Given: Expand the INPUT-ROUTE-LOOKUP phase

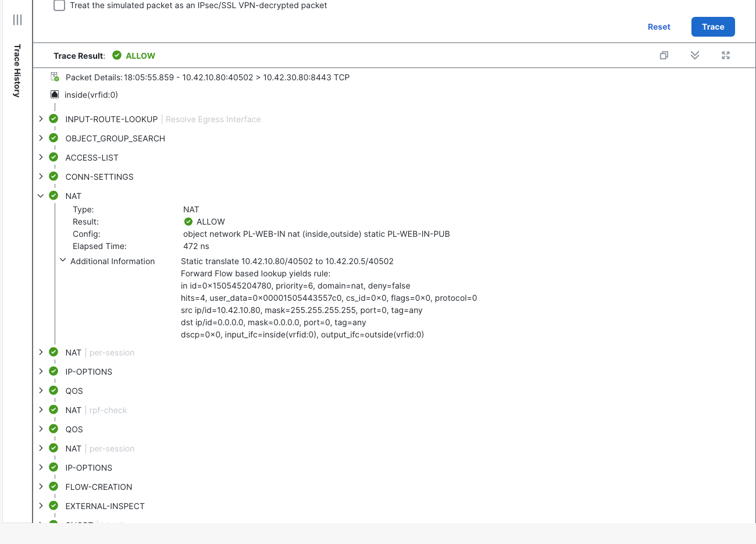Looking at the screenshot, I should 41,119.
